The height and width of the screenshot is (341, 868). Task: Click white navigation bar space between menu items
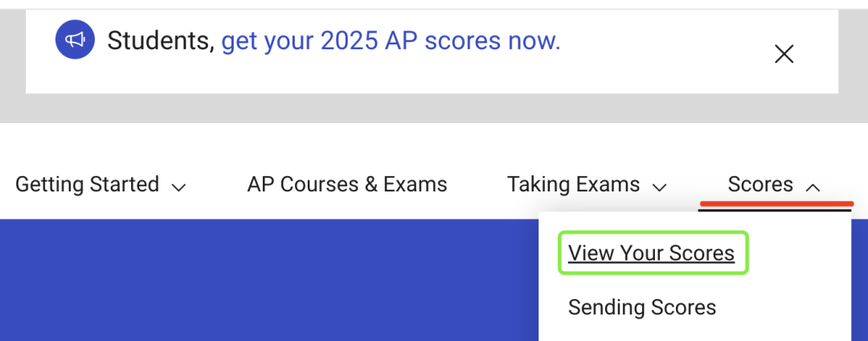click(x=477, y=184)
